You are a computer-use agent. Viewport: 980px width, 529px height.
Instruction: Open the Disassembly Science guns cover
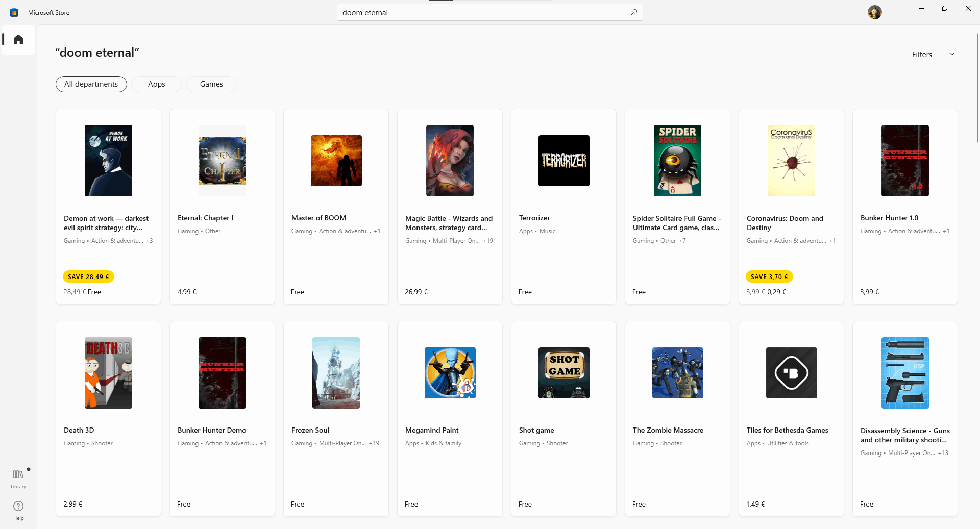(905, 373)
